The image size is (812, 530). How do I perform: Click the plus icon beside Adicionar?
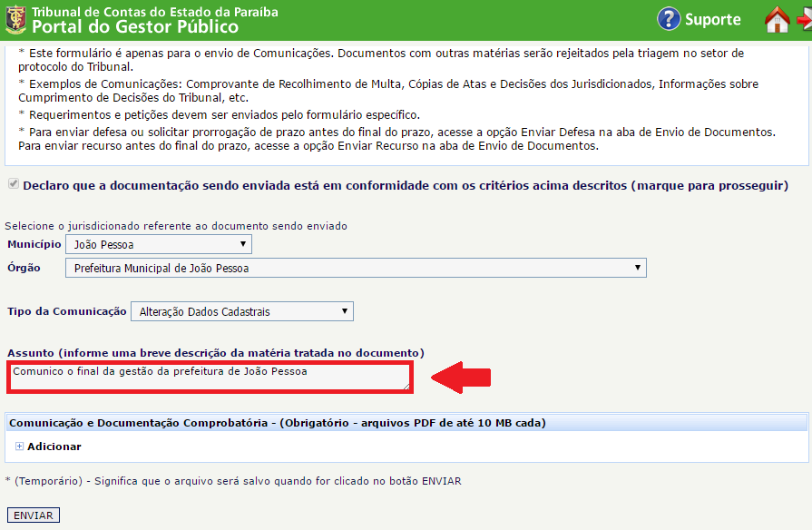pyautogui.click(x=20, y=447)
